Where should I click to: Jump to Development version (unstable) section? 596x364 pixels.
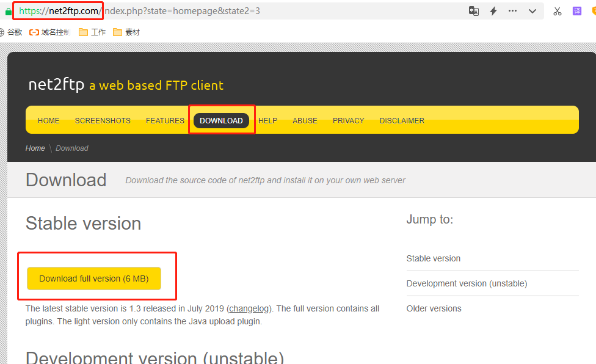point(467,283)
